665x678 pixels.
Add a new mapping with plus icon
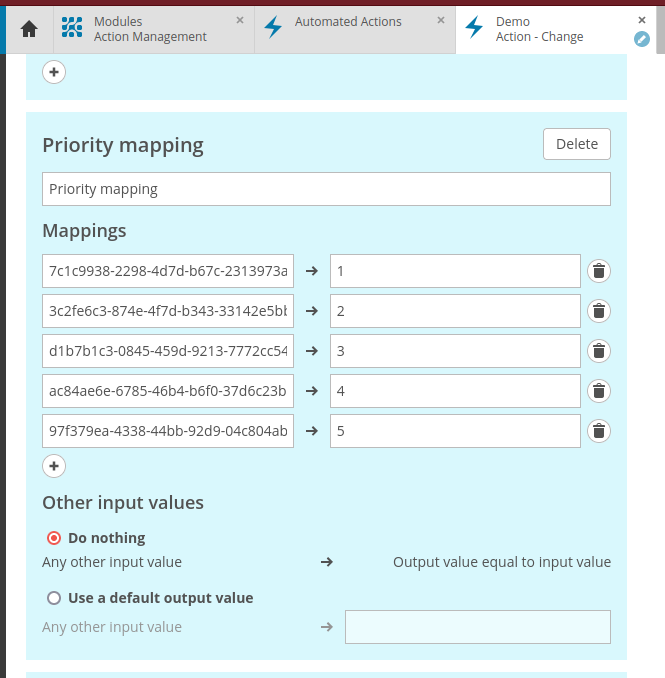coord(54,466)
